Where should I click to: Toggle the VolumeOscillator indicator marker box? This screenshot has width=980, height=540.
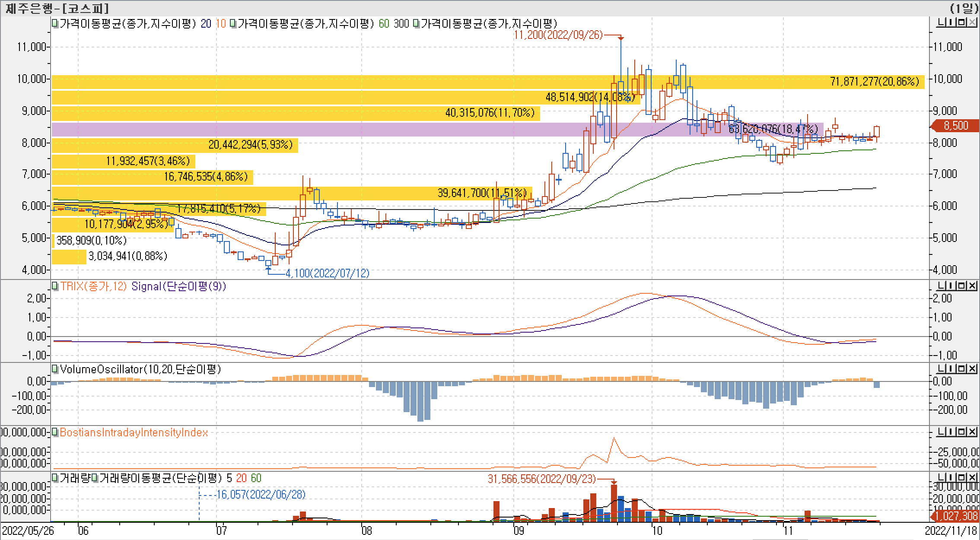point(55,369)
